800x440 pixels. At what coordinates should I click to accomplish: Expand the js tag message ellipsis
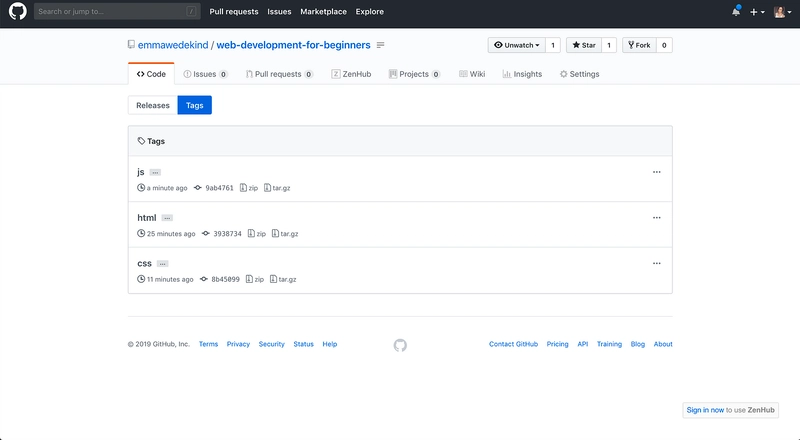[155, 173]
